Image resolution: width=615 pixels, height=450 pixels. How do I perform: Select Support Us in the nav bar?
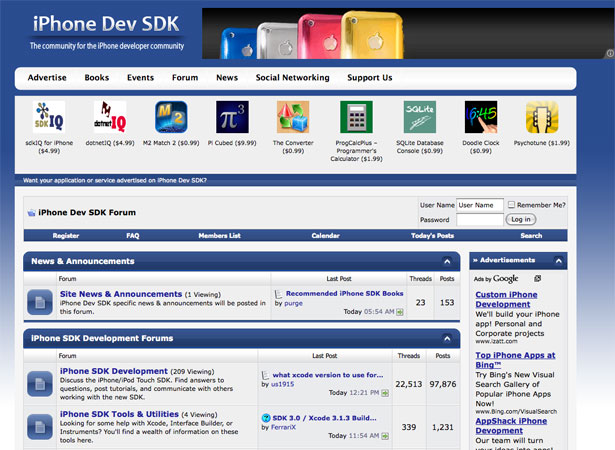pos(370,78)
